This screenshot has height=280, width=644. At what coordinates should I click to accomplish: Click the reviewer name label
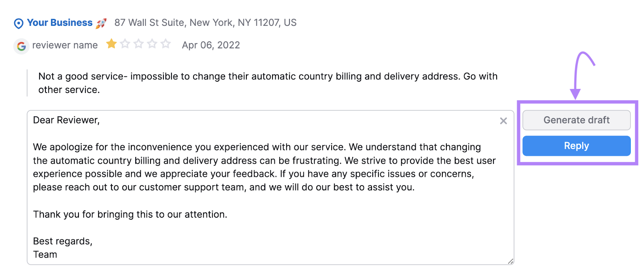click(x=65, y=45)
